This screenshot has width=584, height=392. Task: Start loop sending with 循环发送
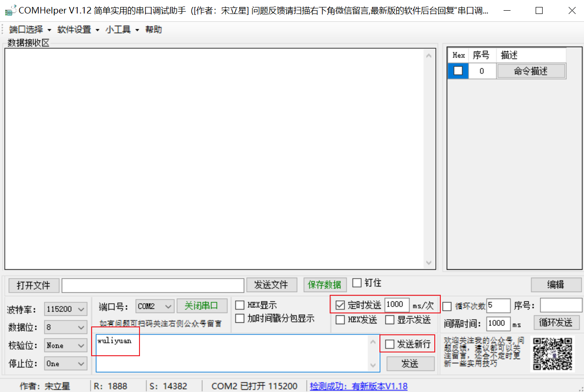(556, 322)
